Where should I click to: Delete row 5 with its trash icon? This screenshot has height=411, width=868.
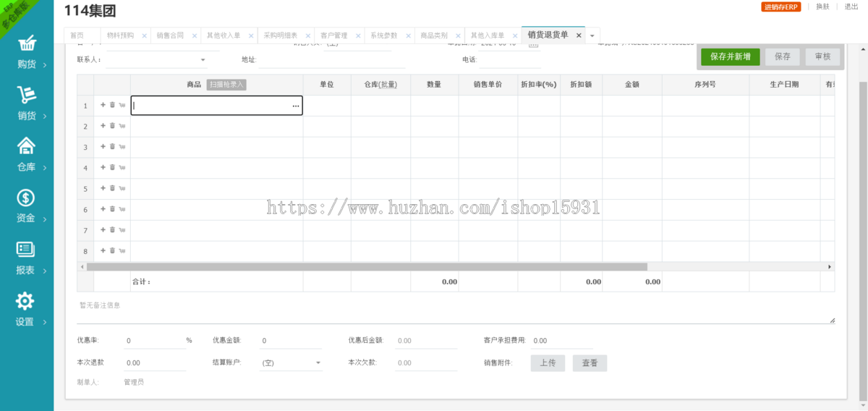point(112,188)
